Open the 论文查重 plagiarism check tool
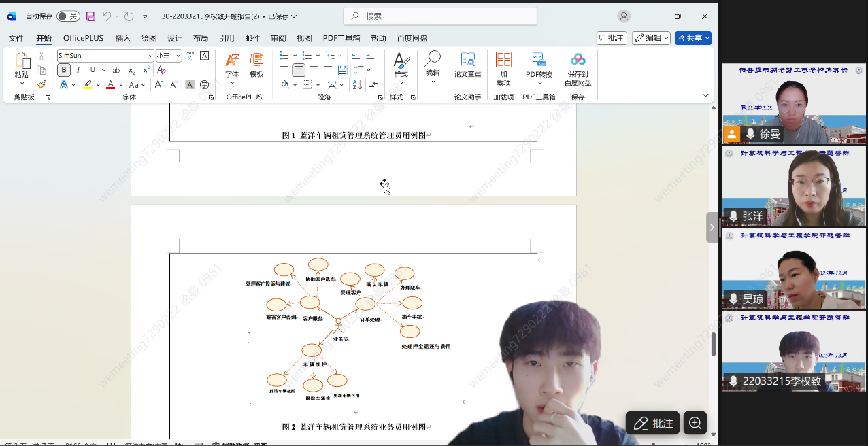868x446 pixels. pyautogui.click(x=467, y=64)
